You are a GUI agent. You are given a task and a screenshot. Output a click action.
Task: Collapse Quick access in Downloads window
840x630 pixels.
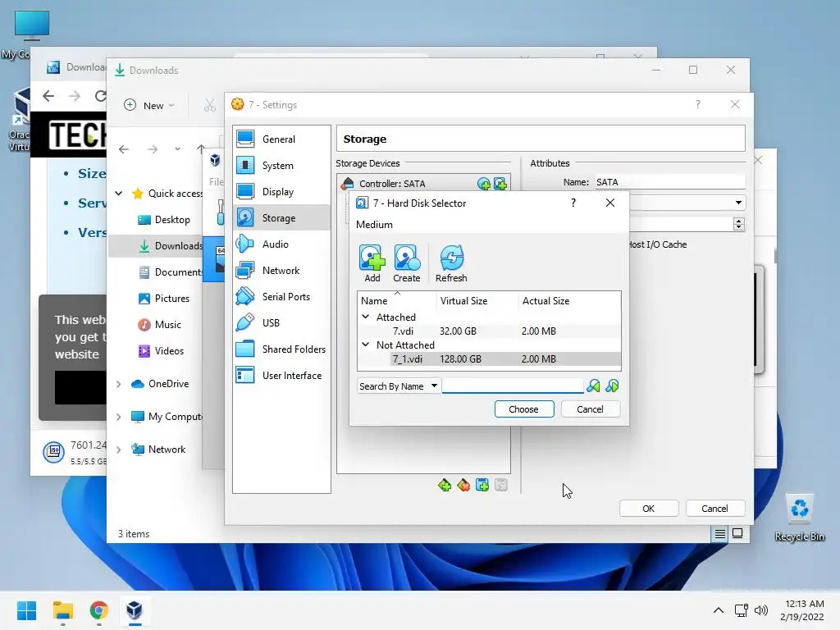119,194
